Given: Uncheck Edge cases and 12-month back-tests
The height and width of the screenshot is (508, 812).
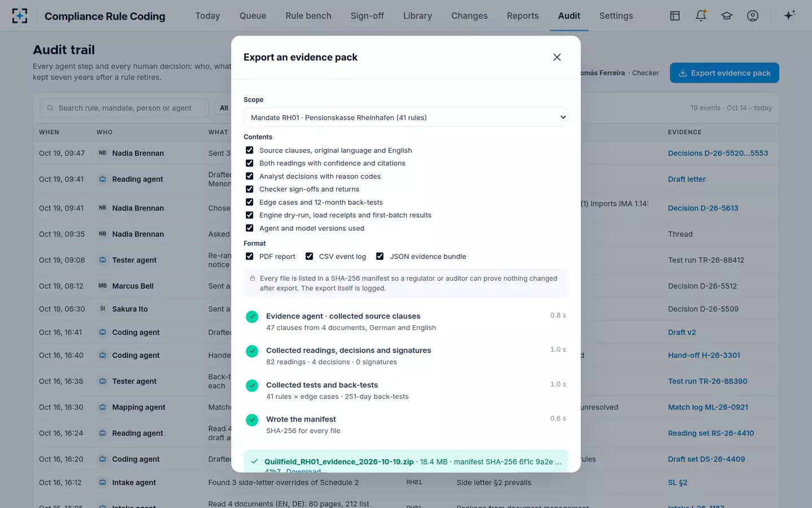Looking at the screenshot, I should (249, 202).
